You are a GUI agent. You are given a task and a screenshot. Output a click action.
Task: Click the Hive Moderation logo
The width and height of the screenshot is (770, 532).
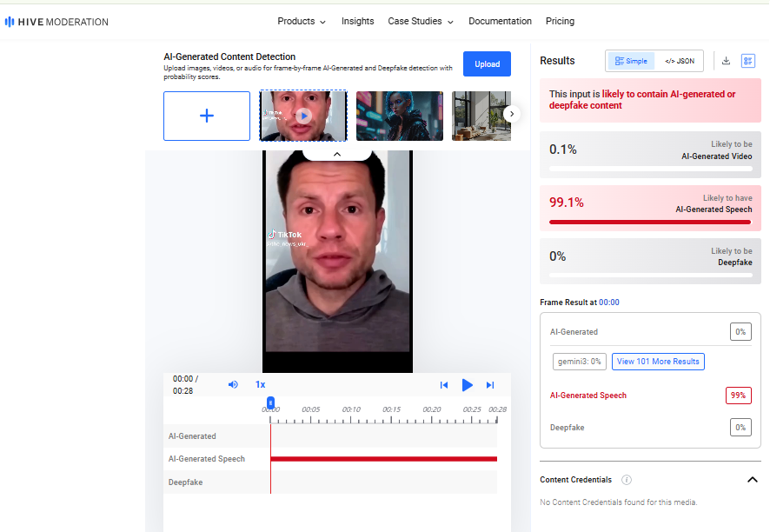pos(56,22)
